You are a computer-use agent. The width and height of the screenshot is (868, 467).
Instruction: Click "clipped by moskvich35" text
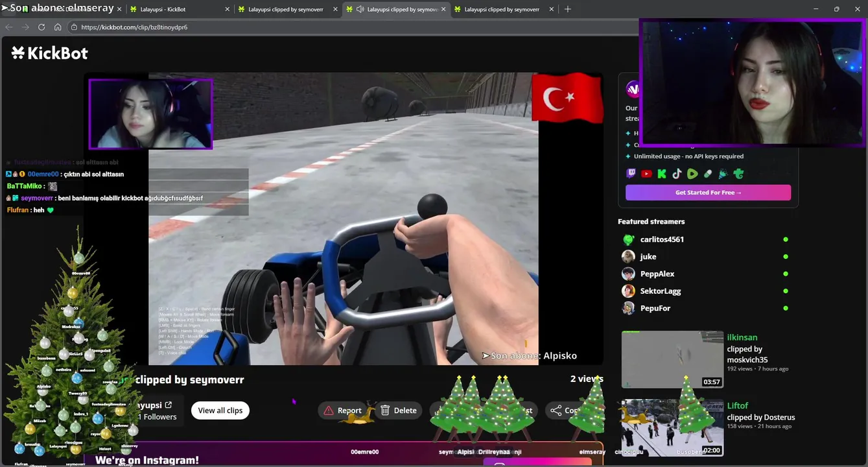click(x=747, y=354)
